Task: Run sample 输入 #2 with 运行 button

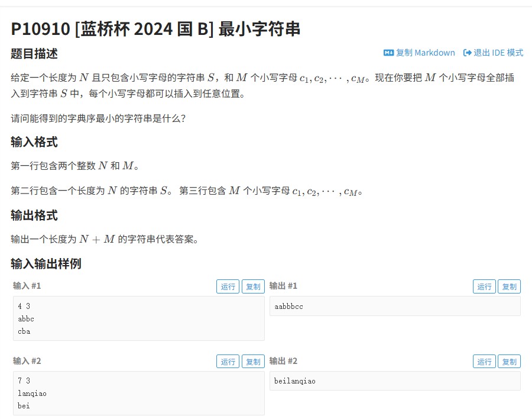Action: tap(228, 362)
